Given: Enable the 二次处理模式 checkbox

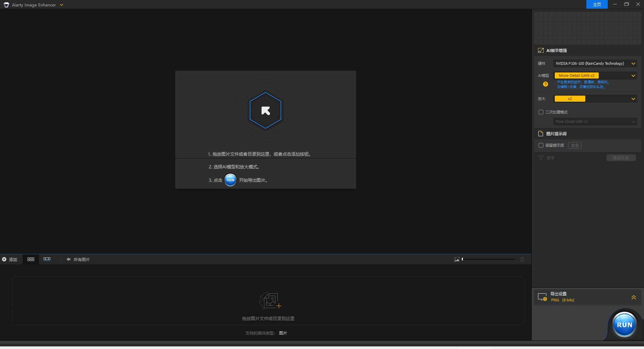Looking at the screenshot, I should click(541, 112).
